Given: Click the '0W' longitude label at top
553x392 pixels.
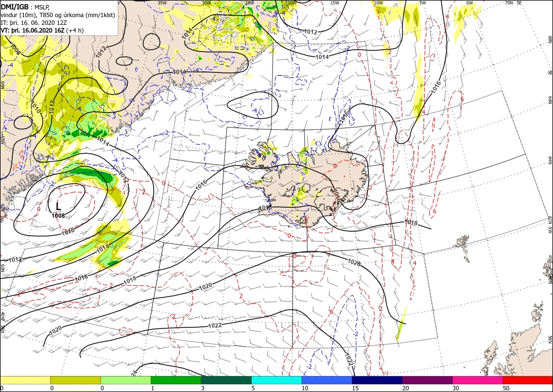Looking at the screenshot, I should click(x=469, y=3).
